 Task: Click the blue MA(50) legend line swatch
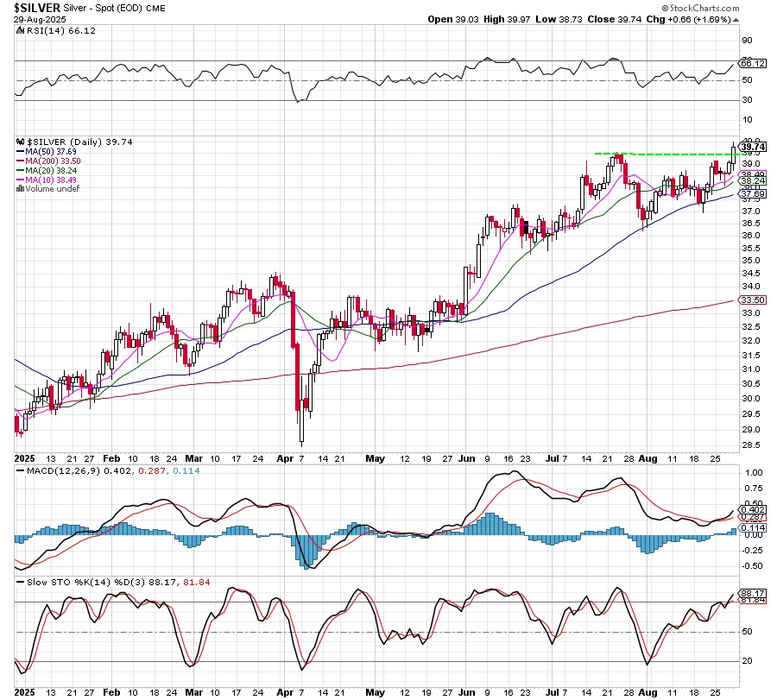click(x=21, y=151)
